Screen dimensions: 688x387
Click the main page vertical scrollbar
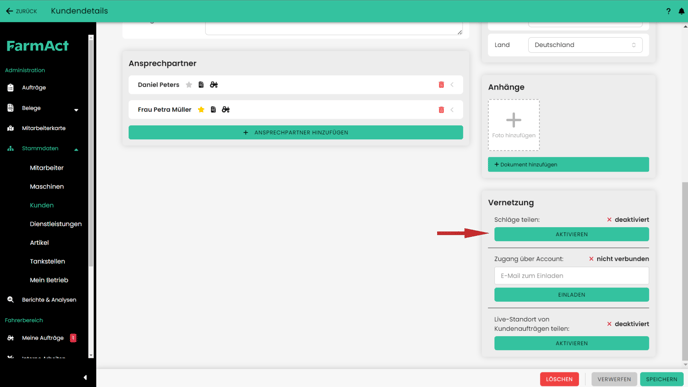685,270
